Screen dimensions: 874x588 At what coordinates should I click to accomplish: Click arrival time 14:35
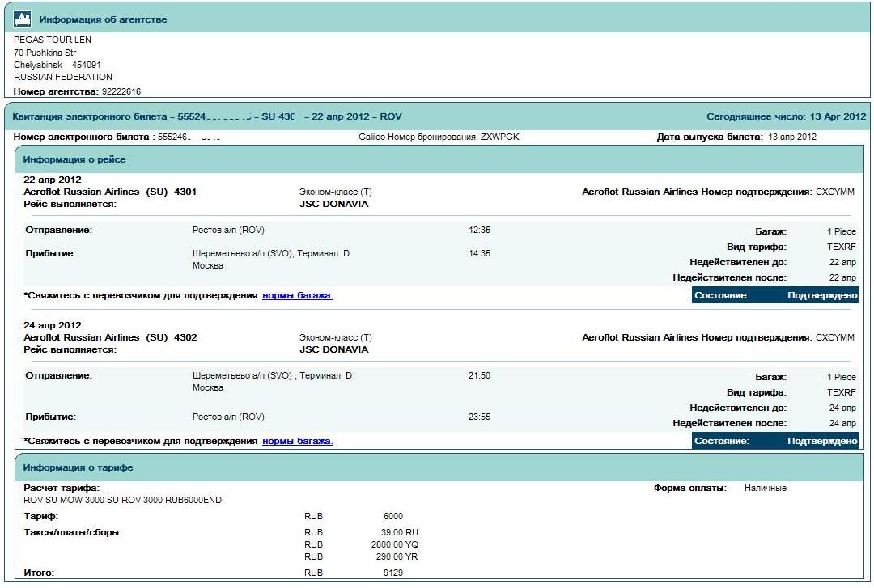click(479, 253)
